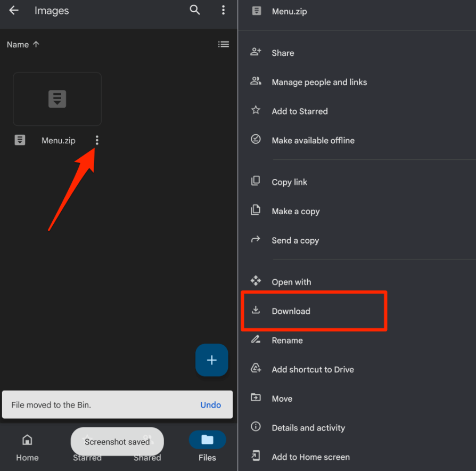This screenshot has height=471, width=476.
Task: Click the Add shortcut to Drive icon
Action: click(x=256, y=368)
